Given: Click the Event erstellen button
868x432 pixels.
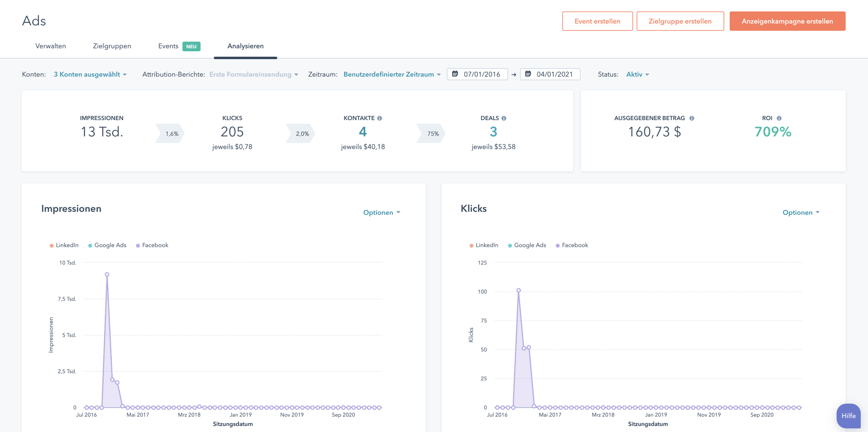Looking at the screenshot, I should click(597, 21).
